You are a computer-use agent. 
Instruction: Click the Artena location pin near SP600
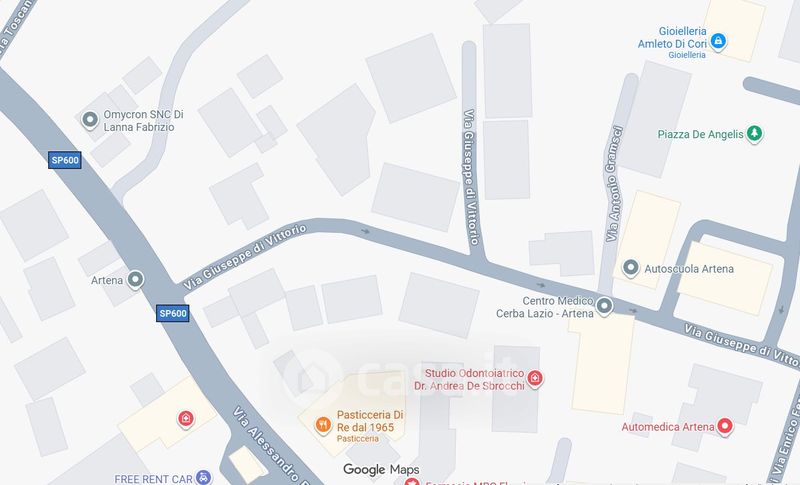coord(135,279)
